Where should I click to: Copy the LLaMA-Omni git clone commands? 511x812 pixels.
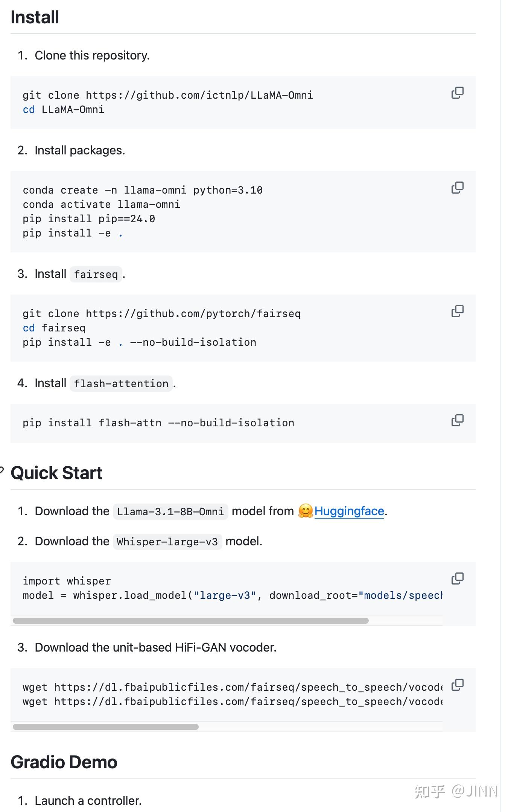(x=457, y=93)
